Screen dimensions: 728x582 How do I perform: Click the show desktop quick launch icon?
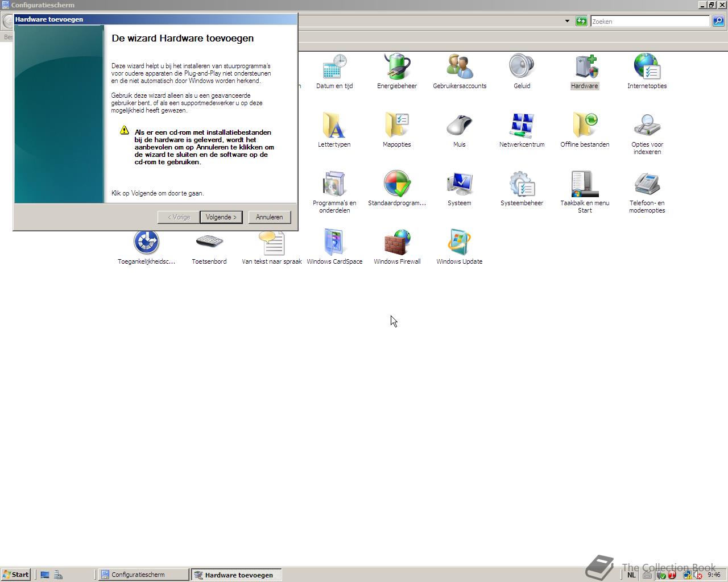(x=45, y=575)
